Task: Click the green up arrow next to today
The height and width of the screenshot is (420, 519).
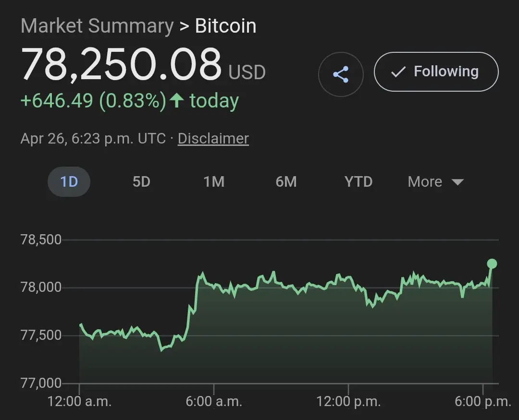Action: [x=177, y=101]
